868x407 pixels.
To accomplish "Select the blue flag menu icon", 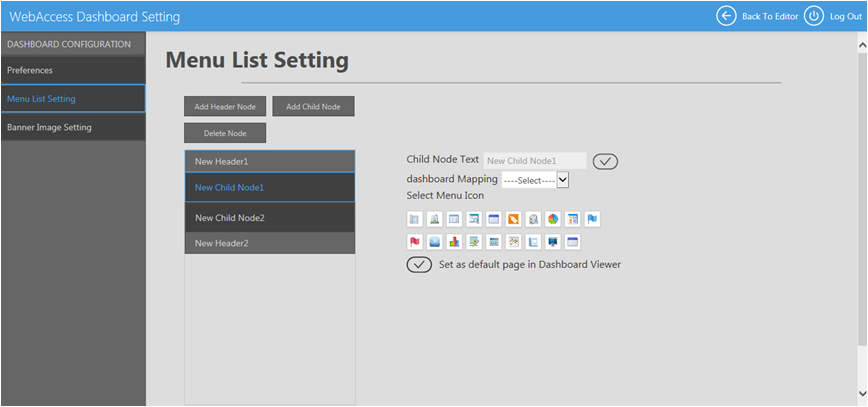I will 592,219.
